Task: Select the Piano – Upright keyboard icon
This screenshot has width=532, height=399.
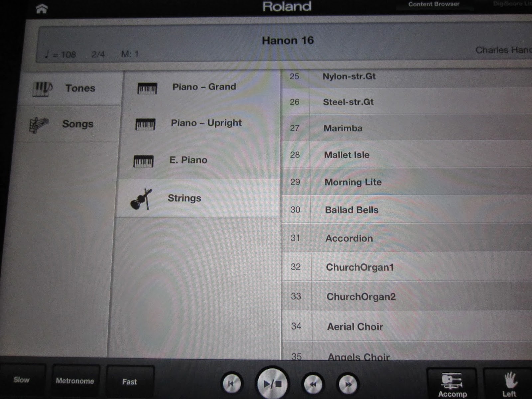Action: point(145,124)
